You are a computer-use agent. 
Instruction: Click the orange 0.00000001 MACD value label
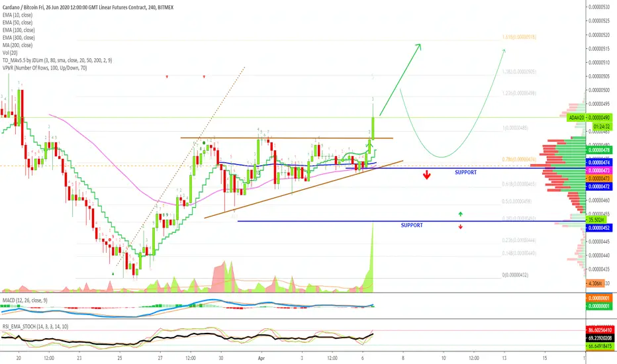tap(599, 298)
